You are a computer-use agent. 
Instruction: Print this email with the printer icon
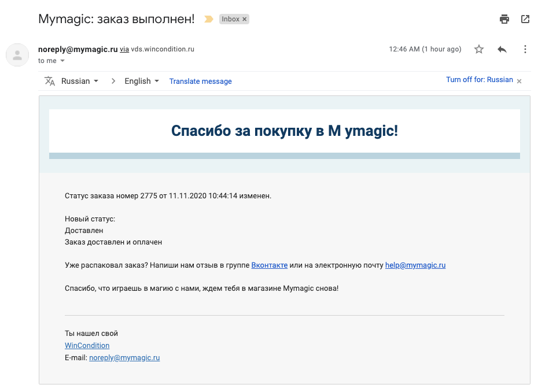(504, 19)
